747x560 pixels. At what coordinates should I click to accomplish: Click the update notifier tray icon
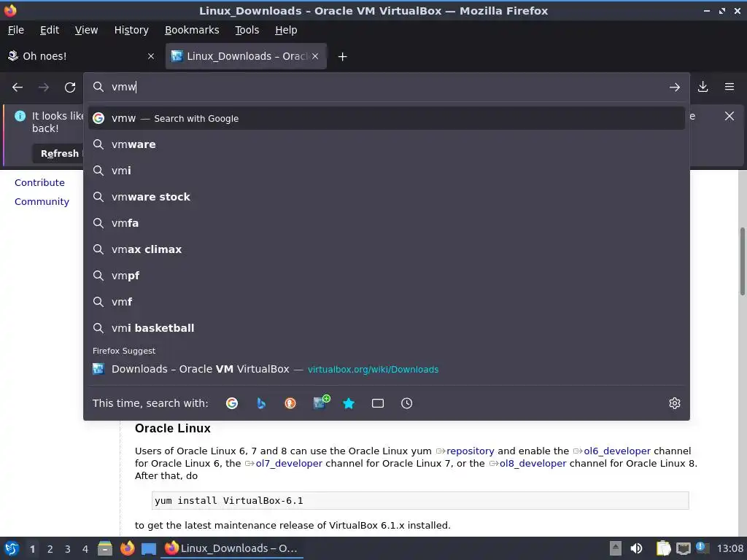(702, 548)
